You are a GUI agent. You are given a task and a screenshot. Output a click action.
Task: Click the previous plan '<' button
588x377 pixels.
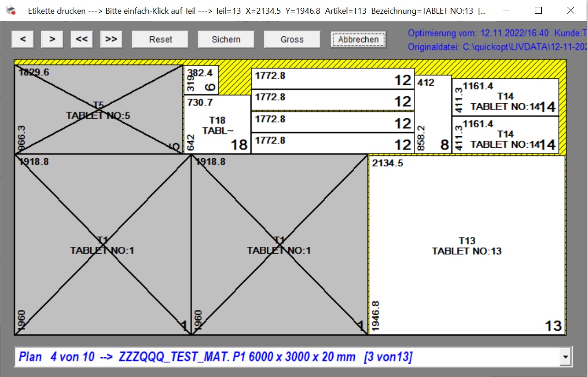[23, 39]
